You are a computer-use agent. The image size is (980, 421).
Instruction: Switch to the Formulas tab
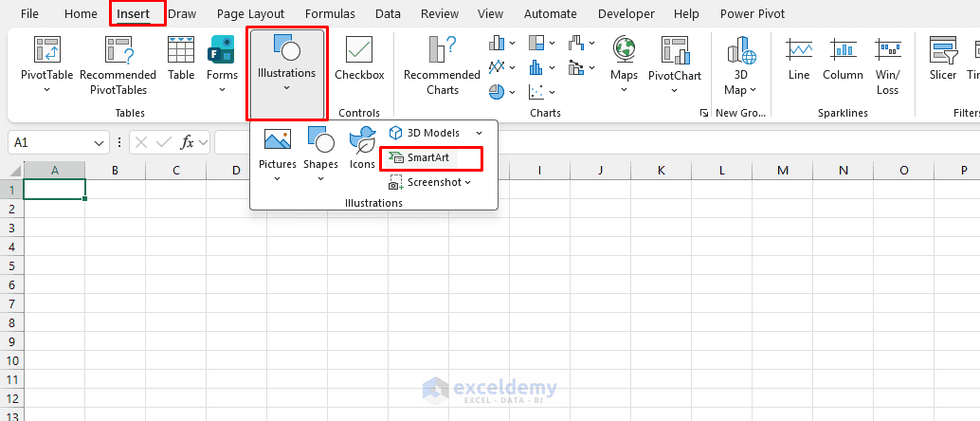point(330,14)
